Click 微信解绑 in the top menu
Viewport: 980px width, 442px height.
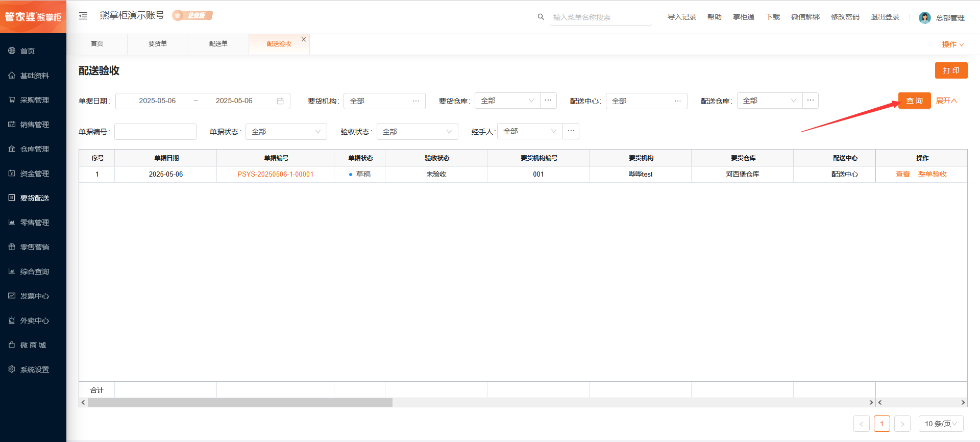click(x=805, y=17)
